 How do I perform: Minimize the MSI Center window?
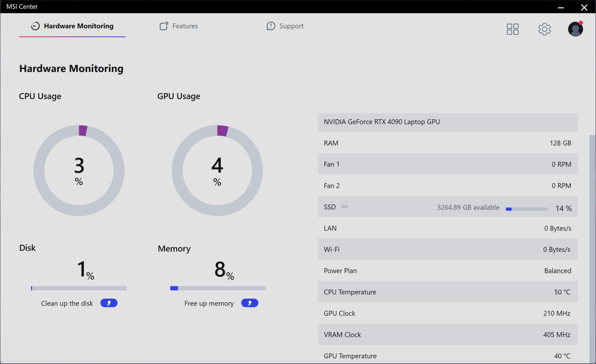click(561, 7)
